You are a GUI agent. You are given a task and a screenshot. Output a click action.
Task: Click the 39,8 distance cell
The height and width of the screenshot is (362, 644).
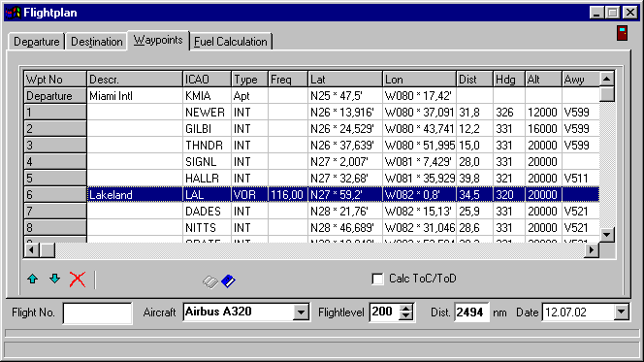(475, 178)
